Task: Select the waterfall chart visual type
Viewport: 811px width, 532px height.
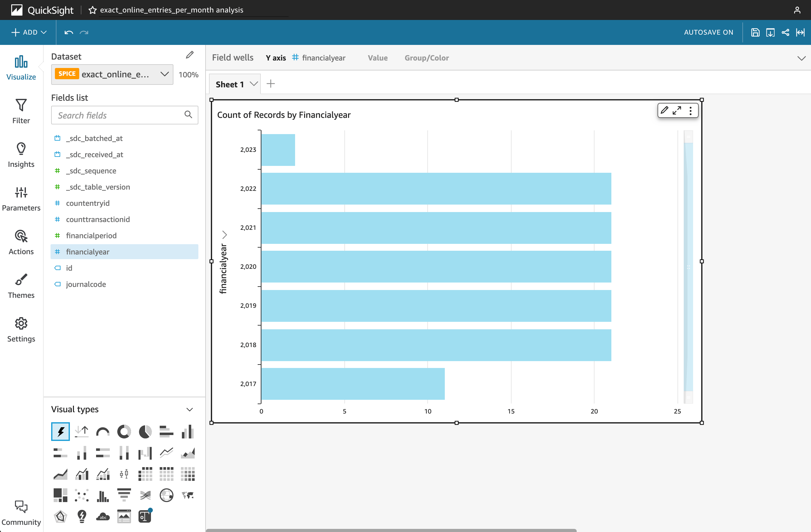Action: (145, 453)
